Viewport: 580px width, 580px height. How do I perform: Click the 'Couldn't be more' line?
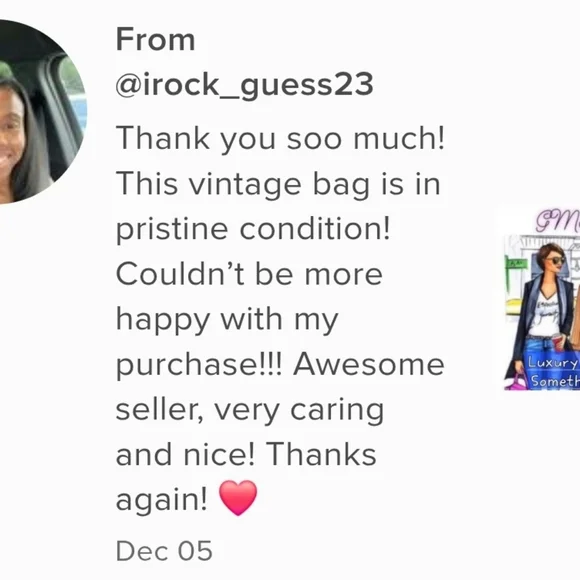249,274
